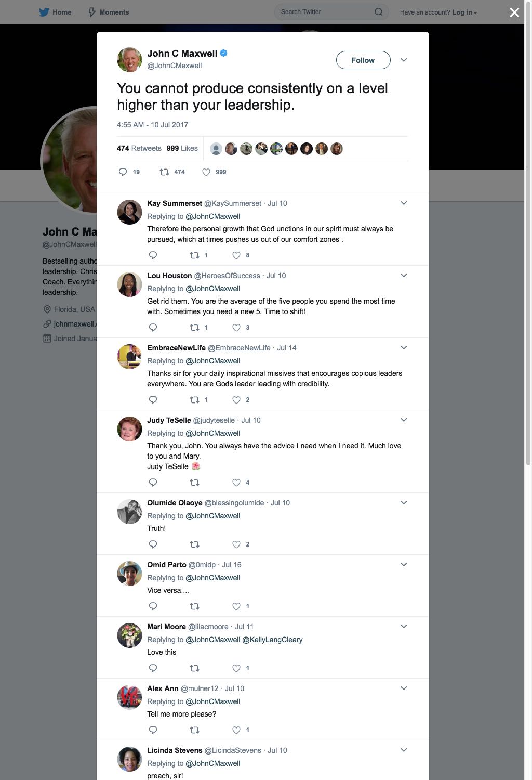532x780 pixels.
Task: Click the search magnifier icon
Action: point(379,12)
